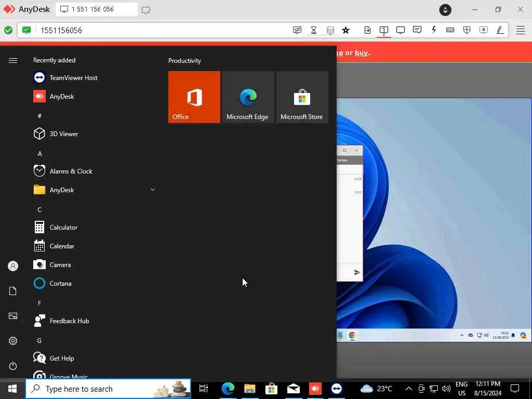Image resolution: width=532 pixels, height=399 pixels.
Task: Select the 1 551 156 056 session tab
Action: pyautogui.click(x=97, y=9)
